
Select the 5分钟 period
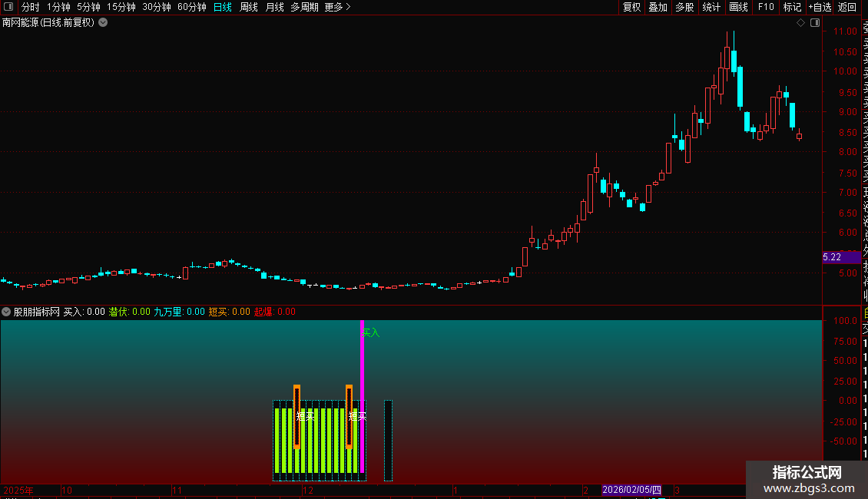88,7
